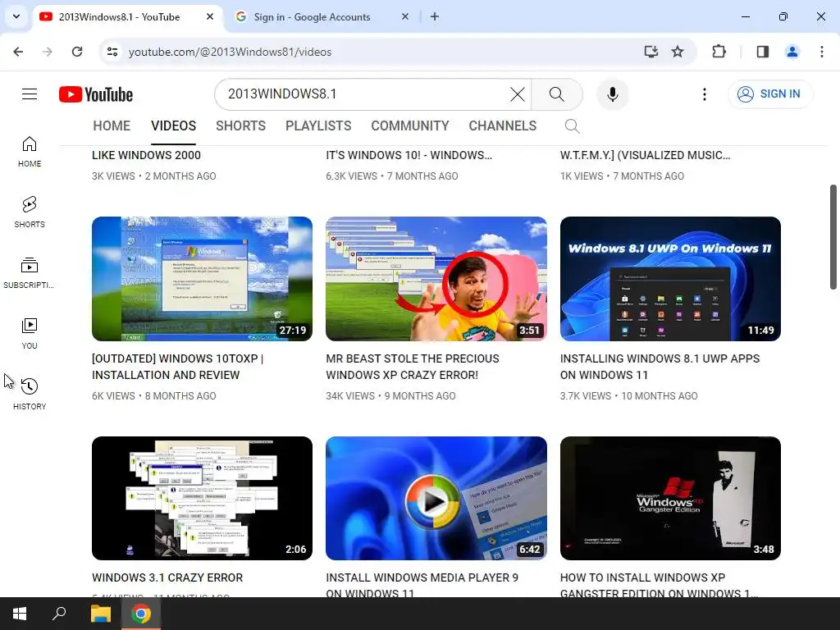
Task: Click the Chrome taskbar icon
Action: click(x=141, y=614)
